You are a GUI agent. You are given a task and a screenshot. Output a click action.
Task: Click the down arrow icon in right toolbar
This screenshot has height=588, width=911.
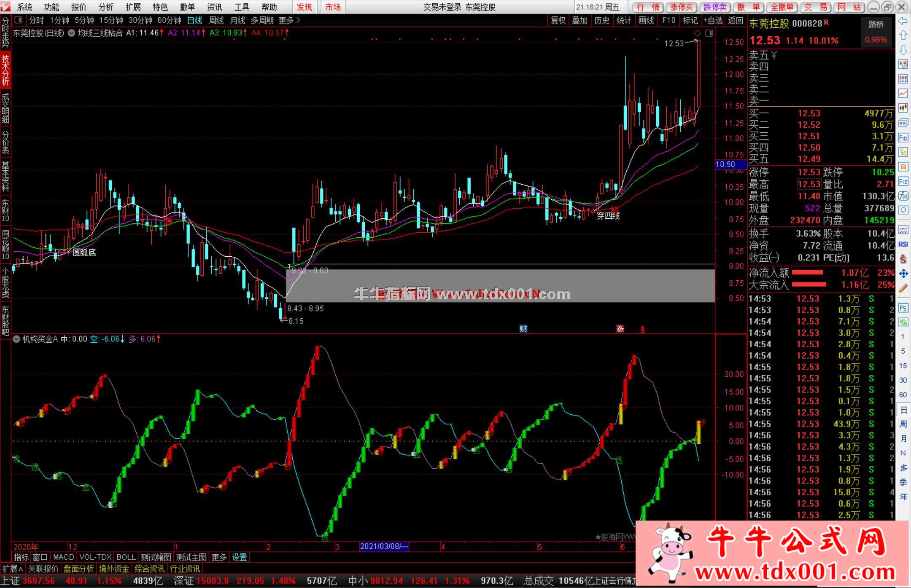pyautogui.click(x=903, y=50)
